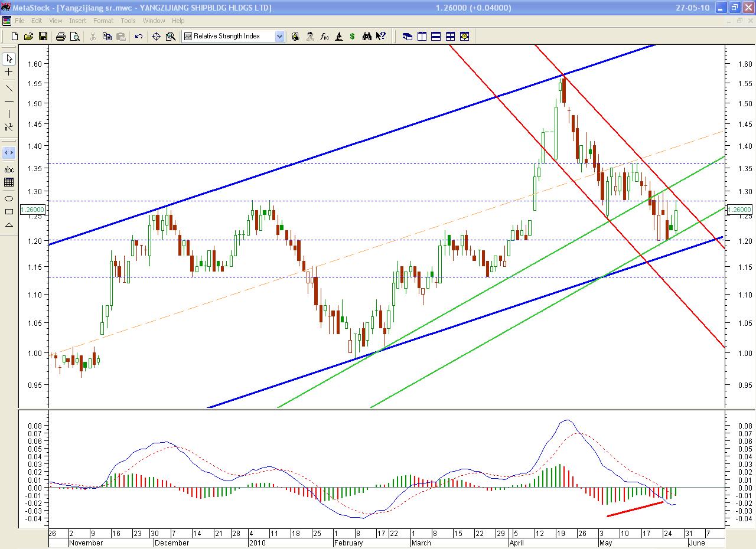The height and width of the screenshot is (549, 756).
Task: Create a new chart with New icon
Action: point(15,37)
